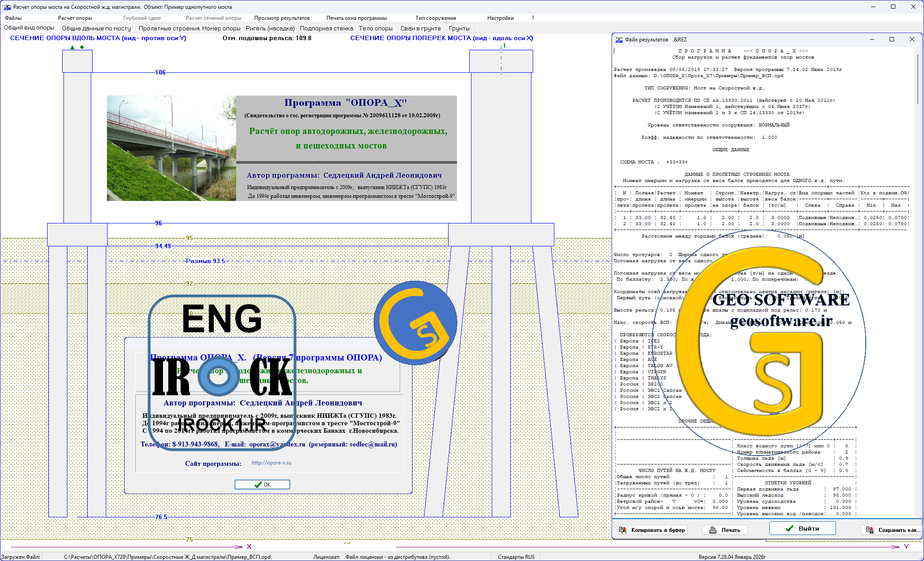
Task: Click the Сохранить как... button
Action: click(892, 530)
